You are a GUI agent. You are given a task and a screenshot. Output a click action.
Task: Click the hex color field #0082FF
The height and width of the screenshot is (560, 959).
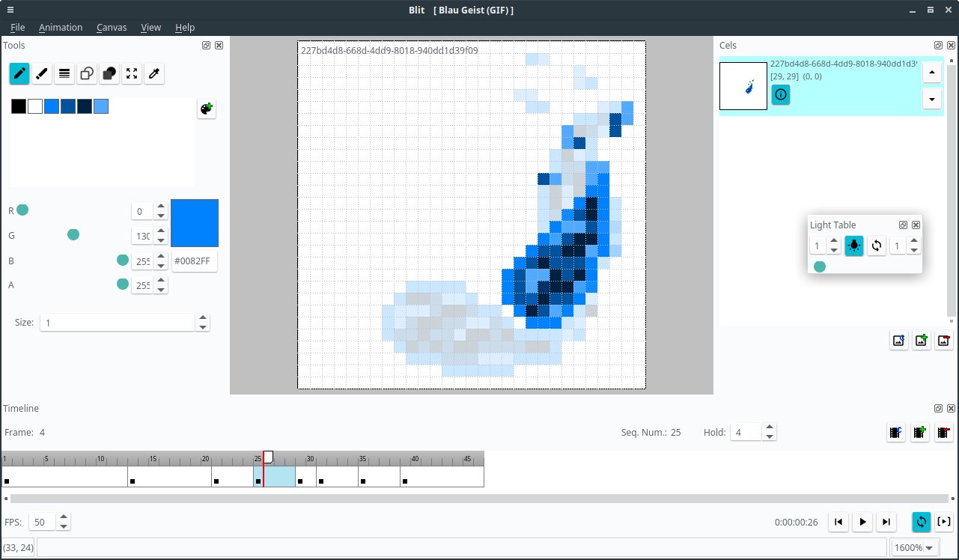[x=195, y=261]
